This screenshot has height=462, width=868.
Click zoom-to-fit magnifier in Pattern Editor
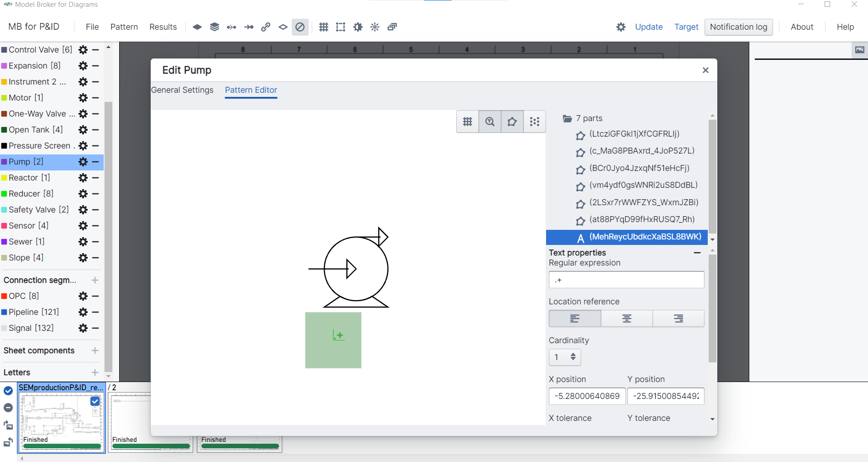point(490,122)
